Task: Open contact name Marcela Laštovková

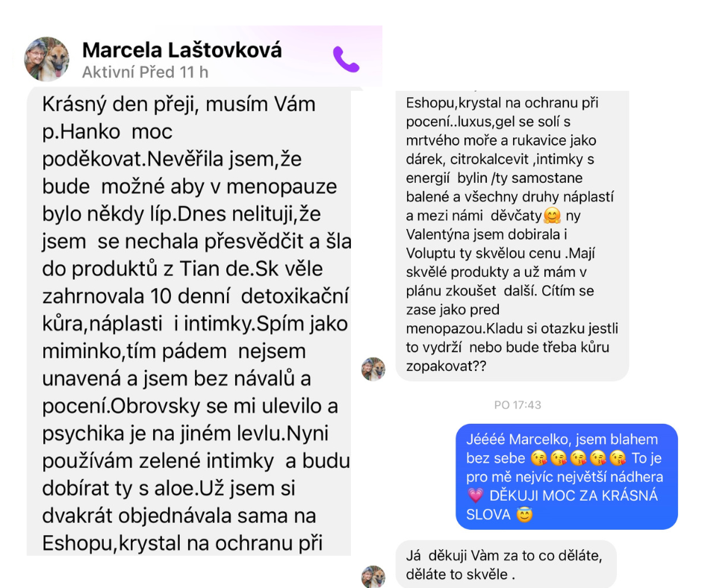Action: [x=182, y=50]
